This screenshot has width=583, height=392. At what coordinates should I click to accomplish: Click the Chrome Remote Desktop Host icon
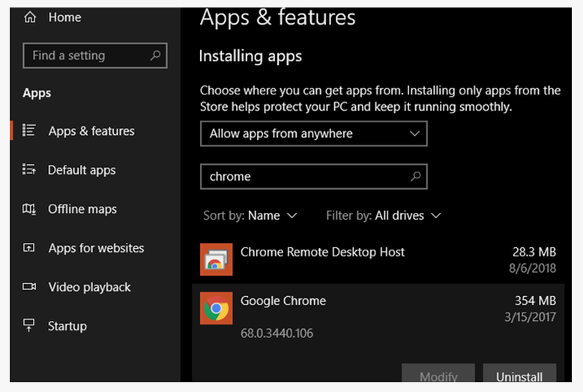(216, 259)
